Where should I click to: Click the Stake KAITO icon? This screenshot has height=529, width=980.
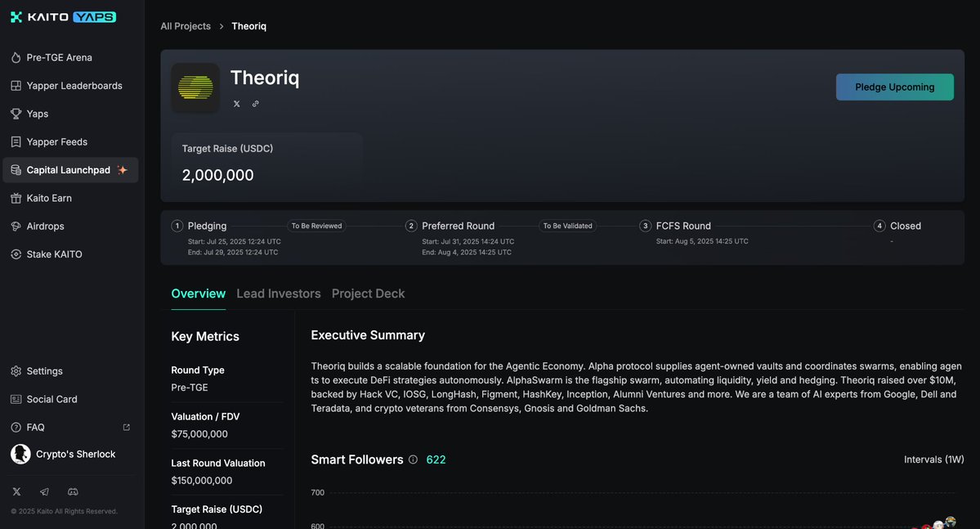(16, 254)
